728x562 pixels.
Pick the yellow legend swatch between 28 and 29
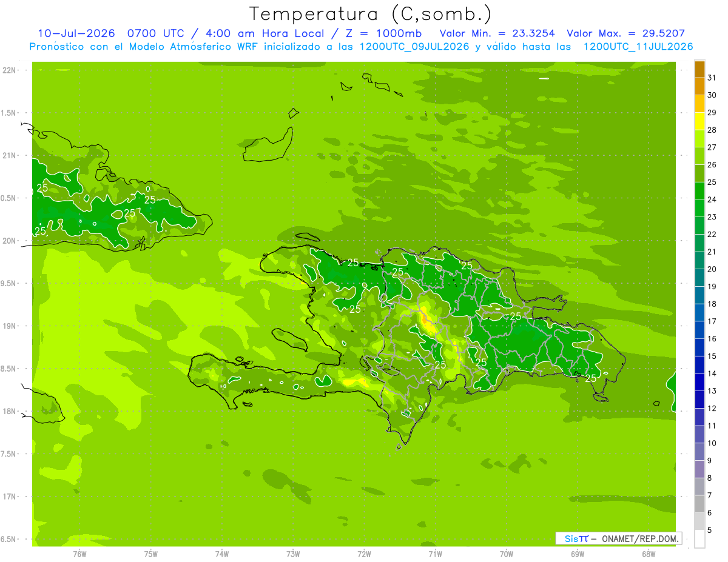699,121
